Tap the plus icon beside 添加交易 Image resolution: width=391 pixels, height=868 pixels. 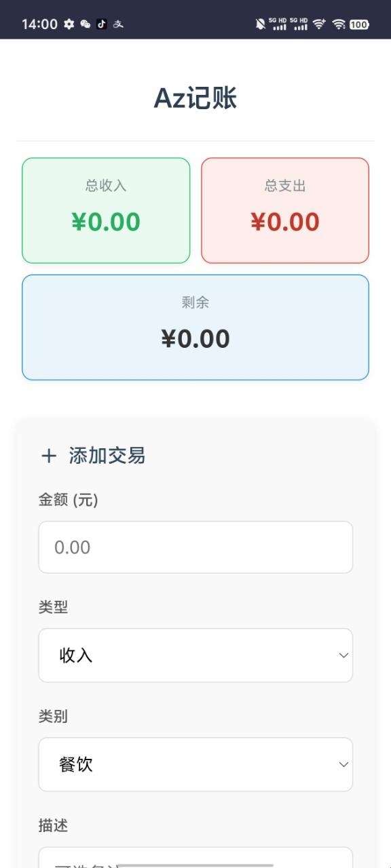48,456
